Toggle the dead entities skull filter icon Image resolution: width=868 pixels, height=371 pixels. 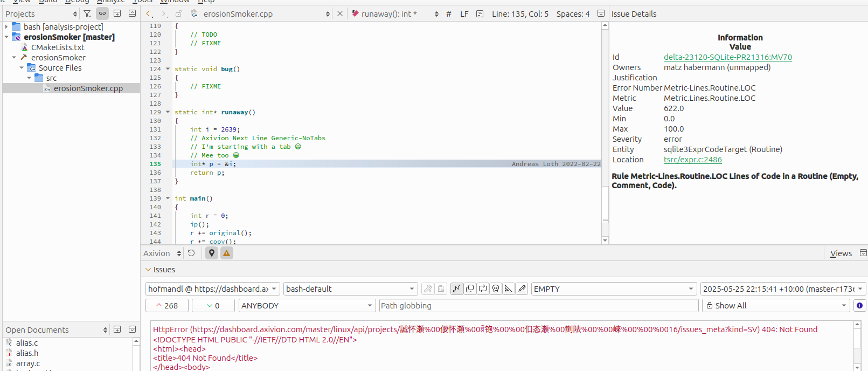pos(496,289)
